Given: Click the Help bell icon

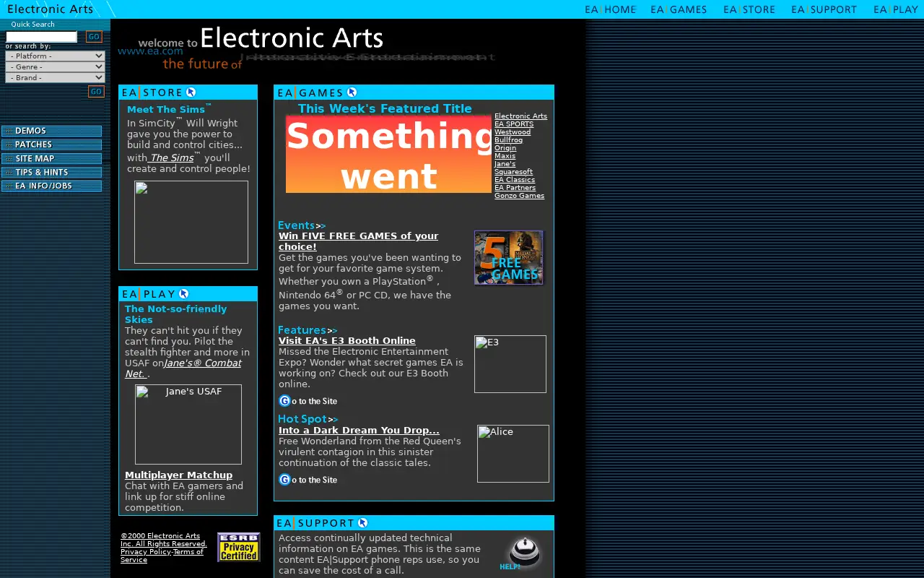Looking at the screenshot, I should (520, 554).
